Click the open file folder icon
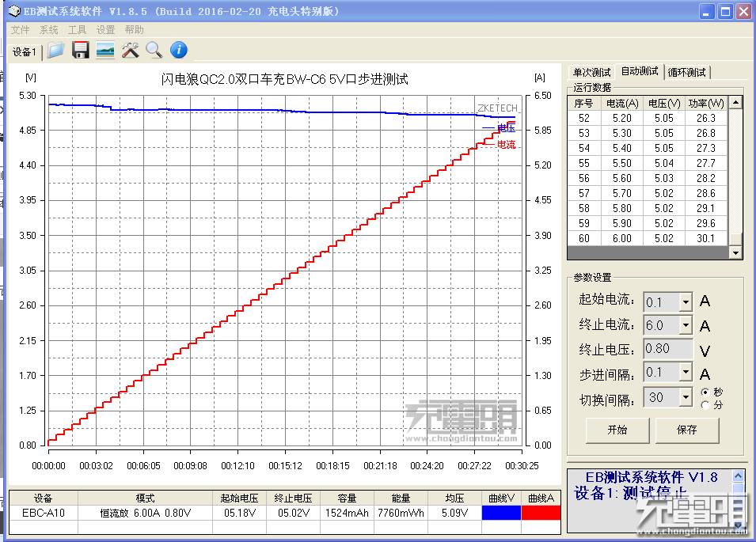 (x=56, y=50)
